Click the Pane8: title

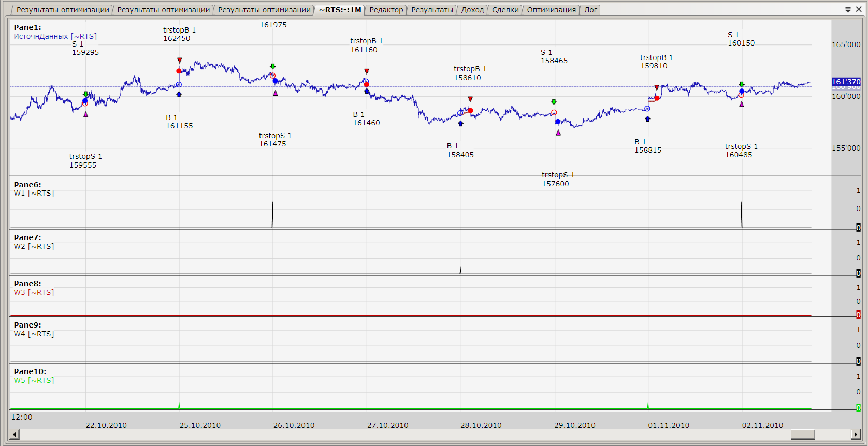coord(27,284)
